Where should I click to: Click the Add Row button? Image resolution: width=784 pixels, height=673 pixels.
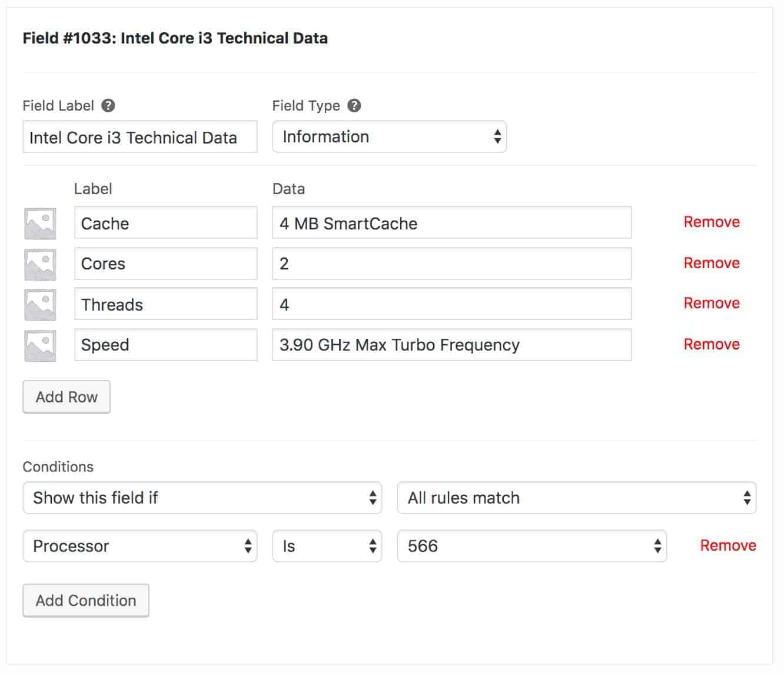[x=67, y=397]
